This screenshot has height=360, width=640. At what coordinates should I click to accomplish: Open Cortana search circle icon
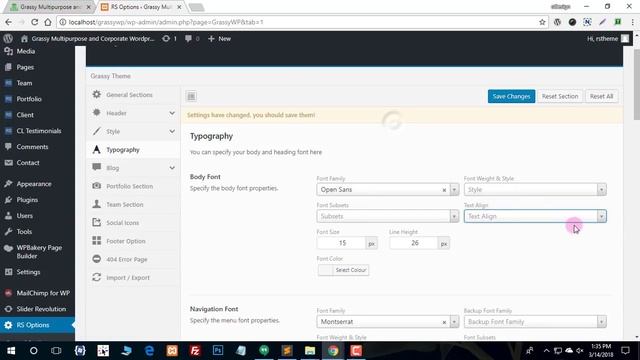coord(33,351)
